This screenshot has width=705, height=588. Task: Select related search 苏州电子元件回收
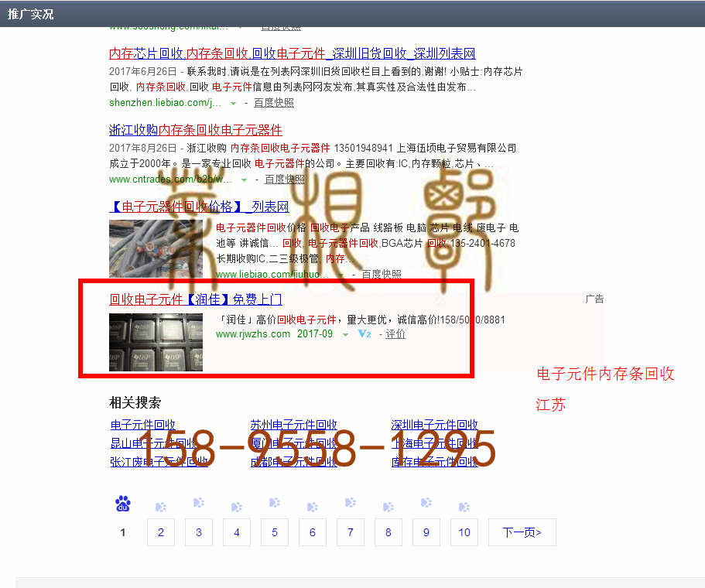(x=293, y=425)
